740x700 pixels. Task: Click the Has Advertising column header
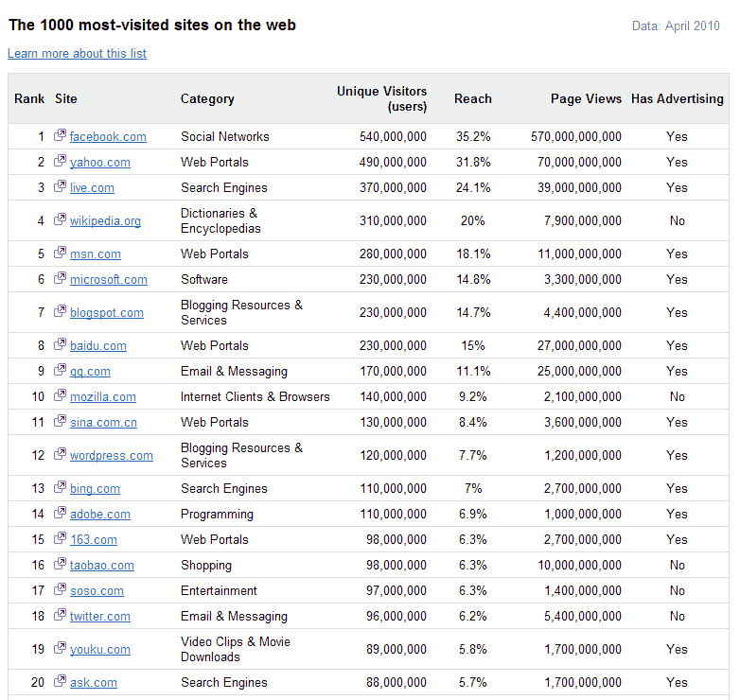pos(678,98)
